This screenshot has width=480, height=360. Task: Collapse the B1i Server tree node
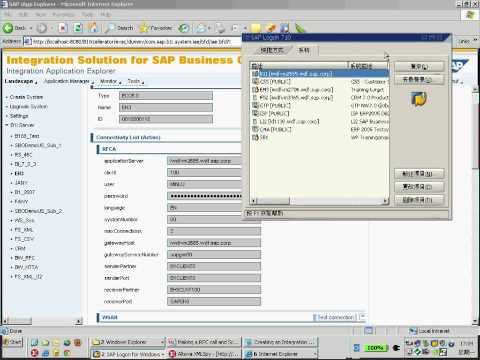coord(7,125)
